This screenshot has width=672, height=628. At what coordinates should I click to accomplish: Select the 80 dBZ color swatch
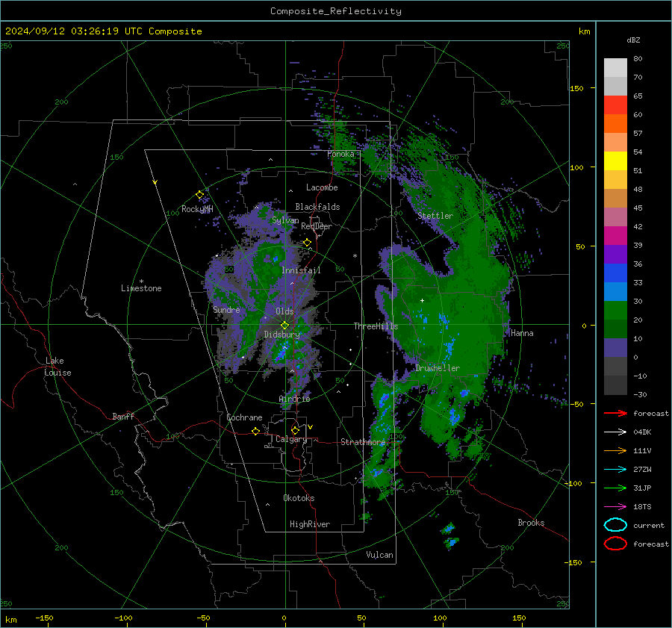[x=615, y=68]
